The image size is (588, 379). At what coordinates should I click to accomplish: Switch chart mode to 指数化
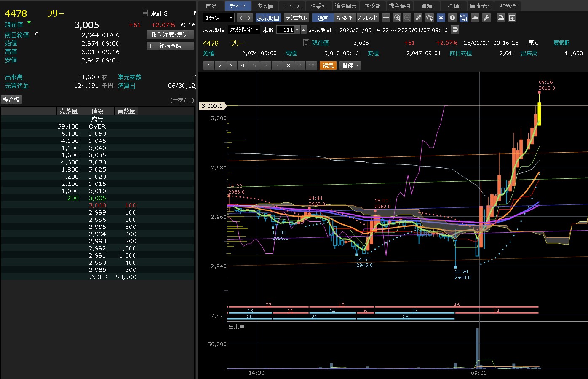pos(345,18)
